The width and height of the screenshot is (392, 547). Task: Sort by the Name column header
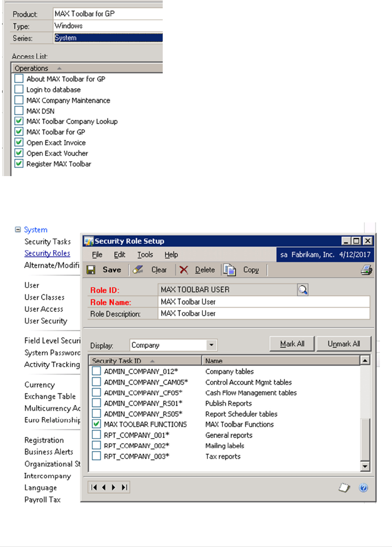281,361
